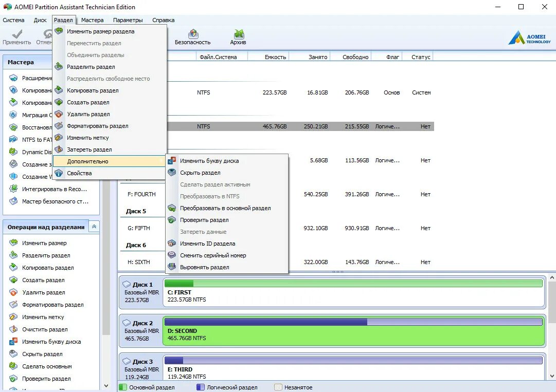Select the E: THIRD partition usage bar
The height and width of the screenshot is (392, 556).
pyautogui.click(x=353, y=361)
